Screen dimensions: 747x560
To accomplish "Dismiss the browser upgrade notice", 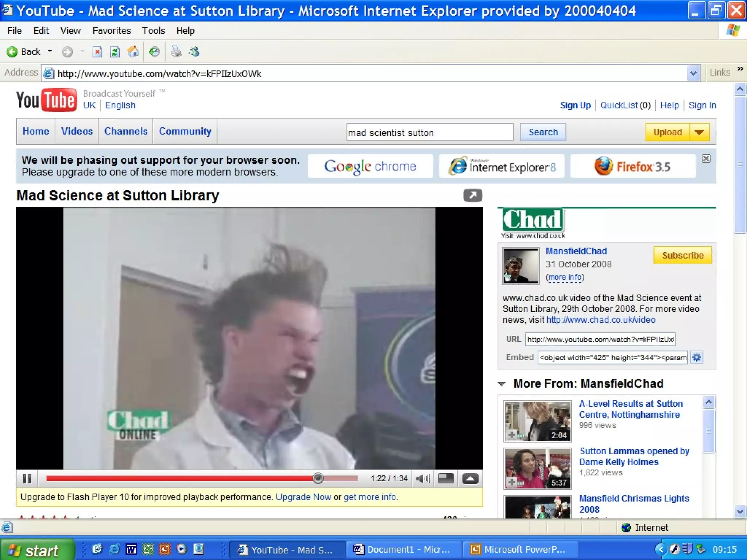I will pyautogui.click(x=706, y=159).
